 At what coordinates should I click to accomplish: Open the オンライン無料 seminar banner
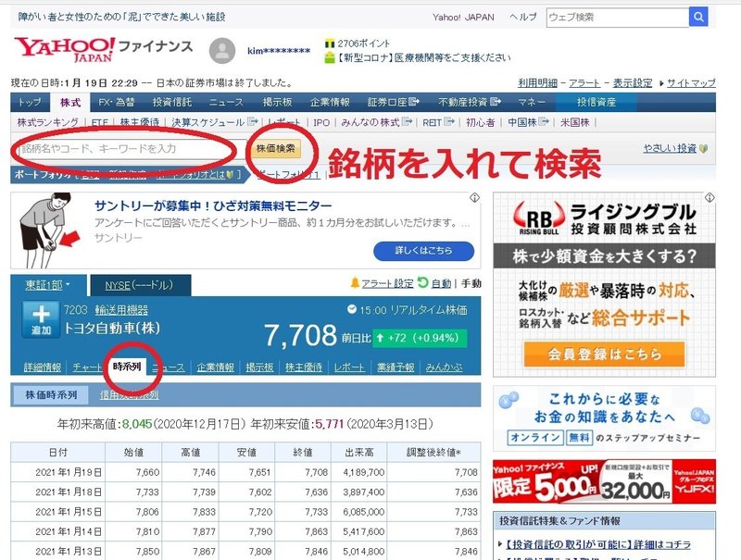[604, 418]
